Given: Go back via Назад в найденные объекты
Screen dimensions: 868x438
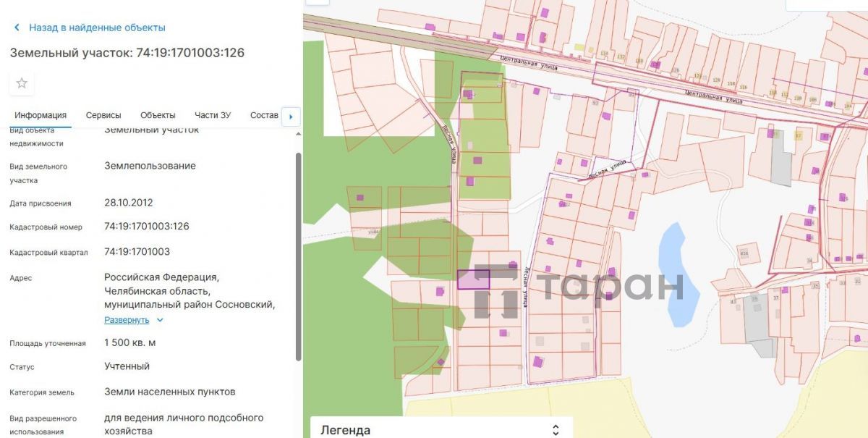Looking at the screenshot, I should [x=97, y=28].
